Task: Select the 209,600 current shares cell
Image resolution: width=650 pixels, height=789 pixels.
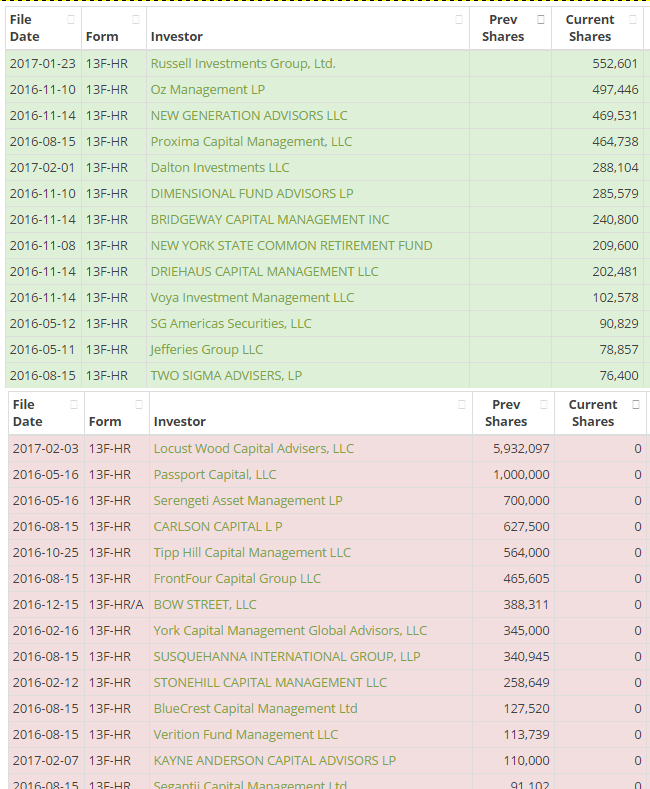Action: tap(597, 246)
